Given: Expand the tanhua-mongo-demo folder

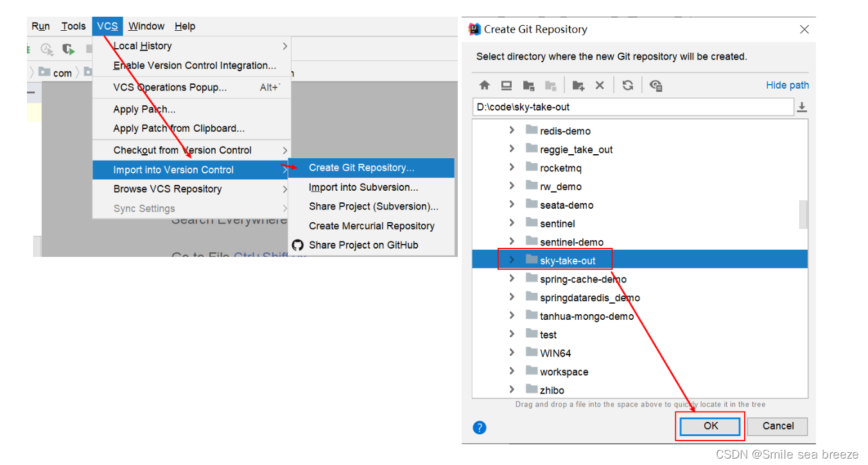Looking at the screenshot, I should point(512,316).
